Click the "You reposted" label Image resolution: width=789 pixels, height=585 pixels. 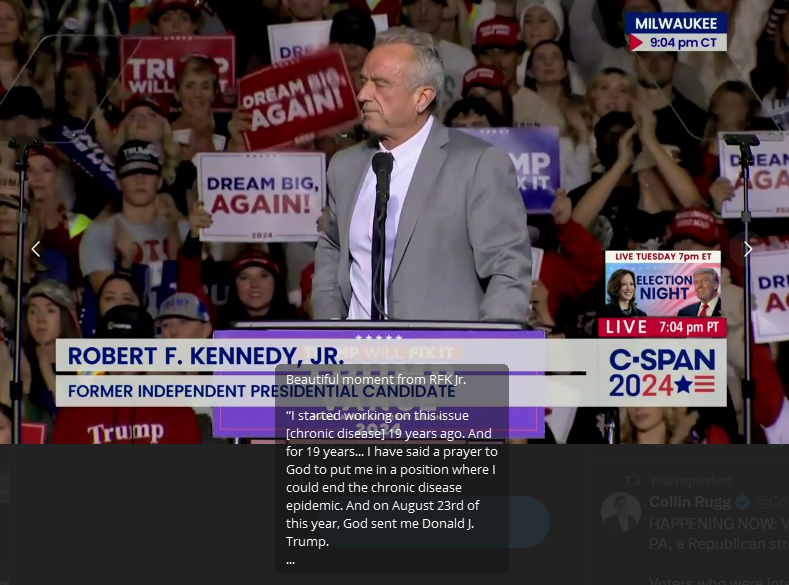(x=690, y=480)
